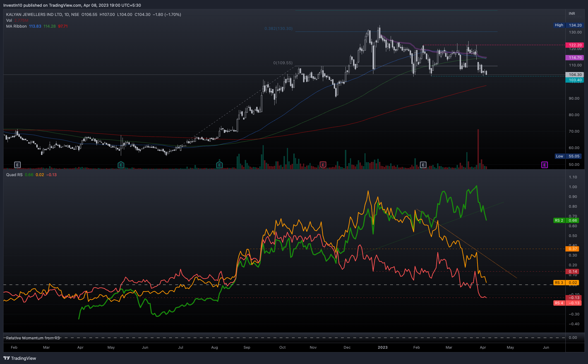Click the purple 114.70 price label
Viewport: 588px width, 364px height.
pos(575,58)
